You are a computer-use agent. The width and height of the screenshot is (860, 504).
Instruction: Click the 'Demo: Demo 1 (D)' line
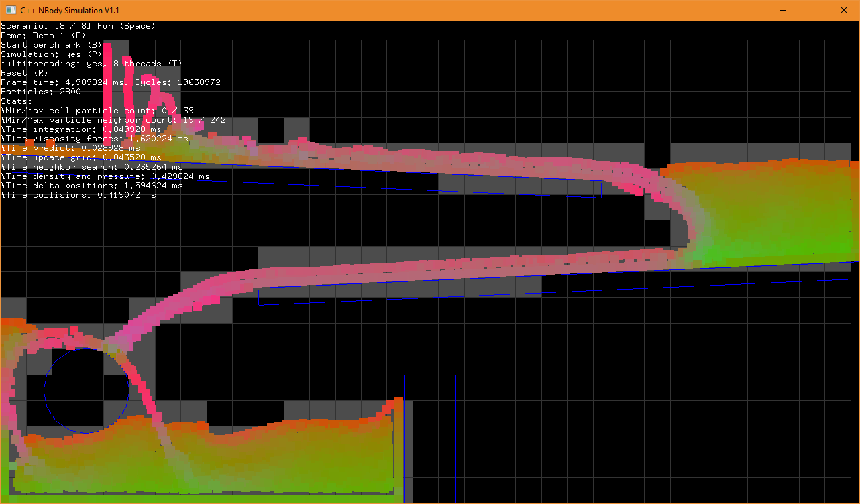point(43,36)
